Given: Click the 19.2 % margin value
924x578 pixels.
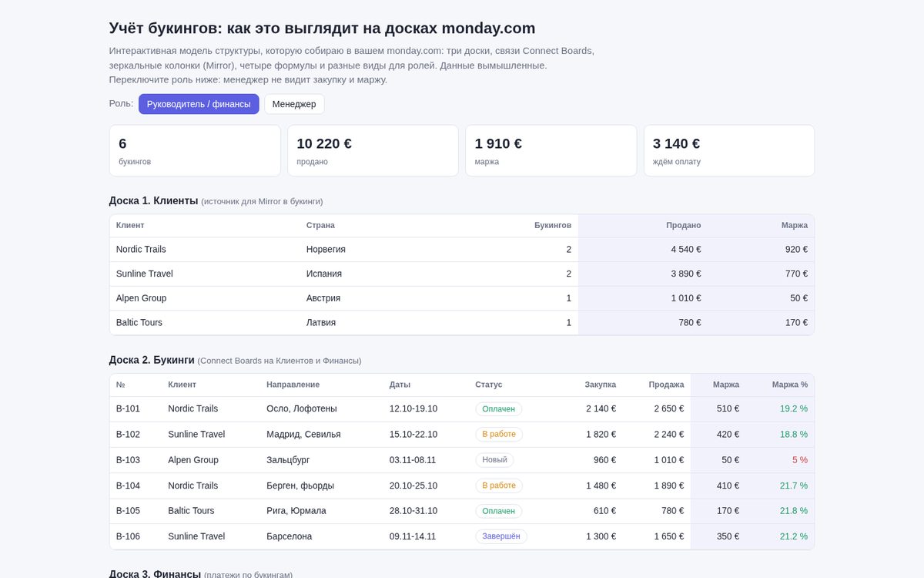Looking at the screenshot, I should coord(794,409).
